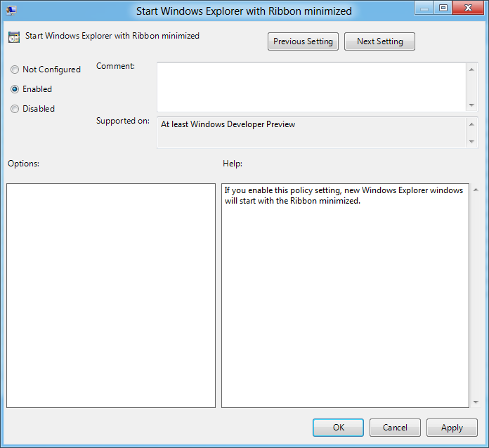Click the Help panel scroll up arrow
489x448 pixels.
[x=476, y=190]
